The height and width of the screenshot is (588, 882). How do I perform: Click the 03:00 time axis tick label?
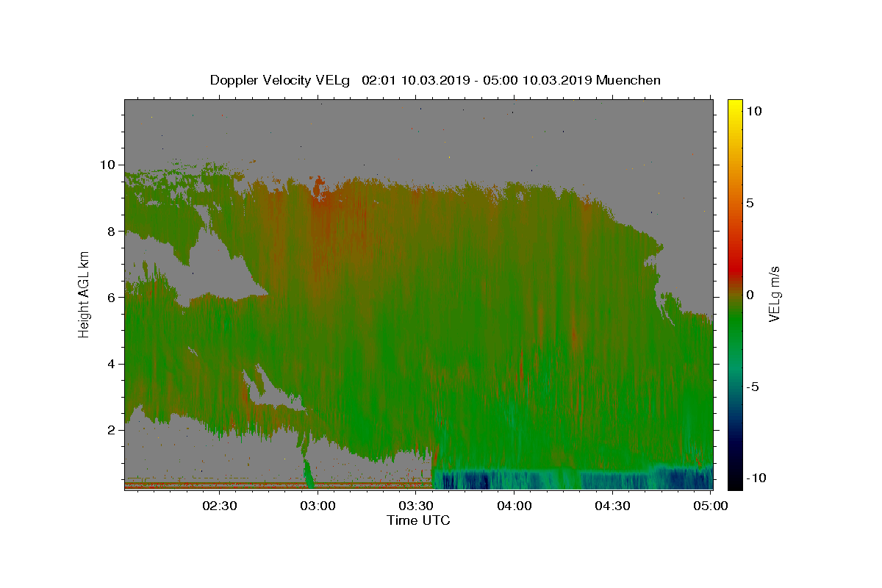pyautogui.click(x=318, y=506)
